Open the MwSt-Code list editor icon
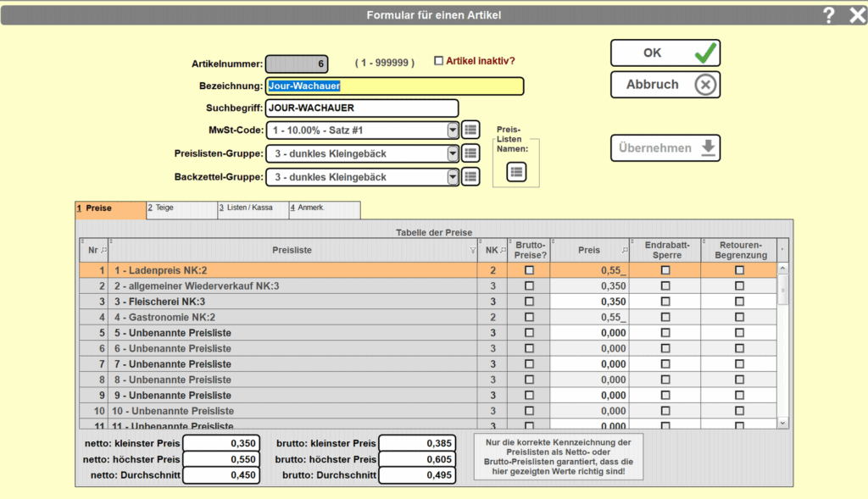This screenshot has height=499, width=868. (x=470, y=130)
